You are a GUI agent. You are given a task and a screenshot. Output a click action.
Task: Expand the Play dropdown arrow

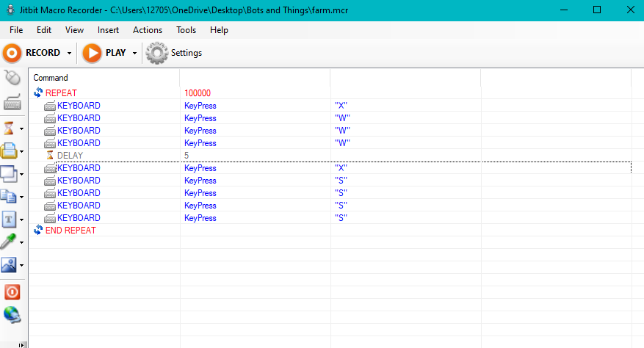click(x=135, y=53)
